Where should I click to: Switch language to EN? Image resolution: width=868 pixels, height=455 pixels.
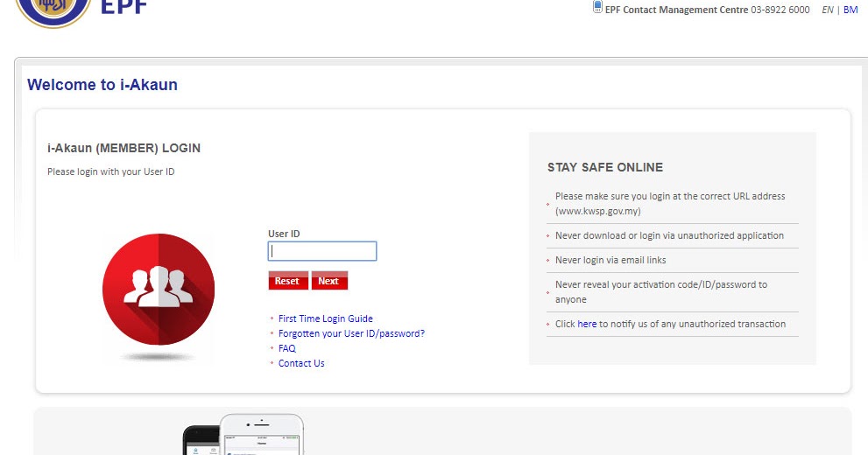pyautogui.click(x=828, y=10)
